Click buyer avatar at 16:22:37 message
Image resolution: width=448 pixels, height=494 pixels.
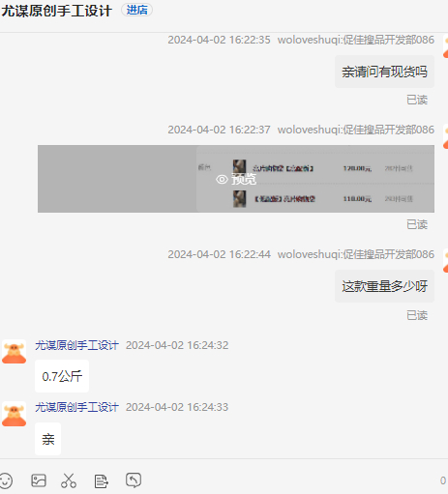445,136
